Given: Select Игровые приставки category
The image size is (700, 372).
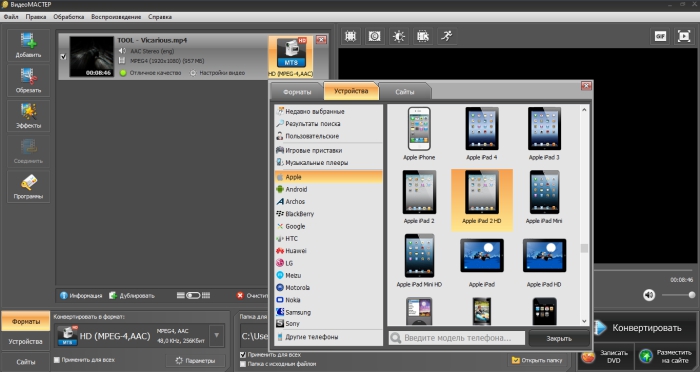Looking at the screenshot, I should [x=329, y=150].
